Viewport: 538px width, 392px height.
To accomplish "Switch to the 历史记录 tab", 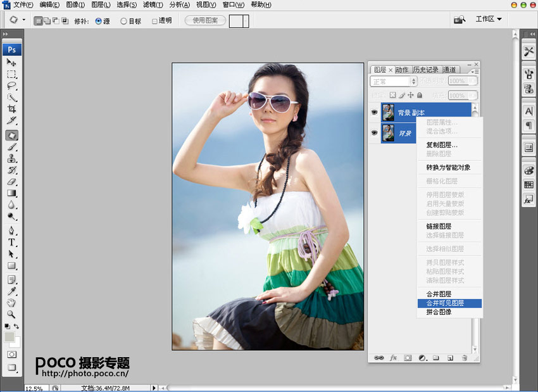I will point(426,70).
